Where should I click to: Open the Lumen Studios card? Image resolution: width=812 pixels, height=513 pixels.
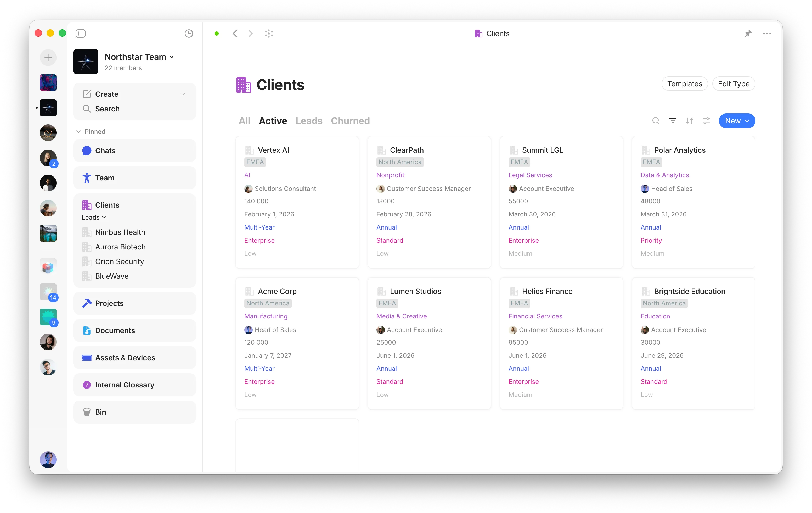[x=429, y=344]
